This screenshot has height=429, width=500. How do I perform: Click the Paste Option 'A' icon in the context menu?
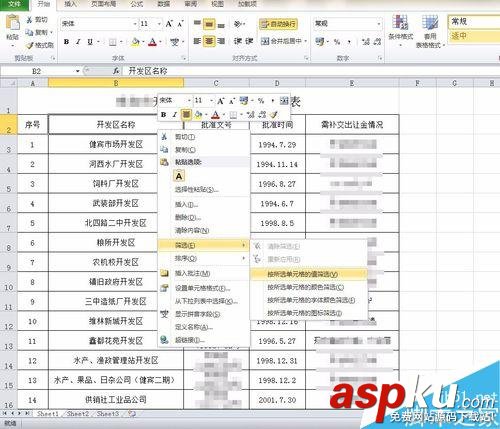(x=179, y=176)
